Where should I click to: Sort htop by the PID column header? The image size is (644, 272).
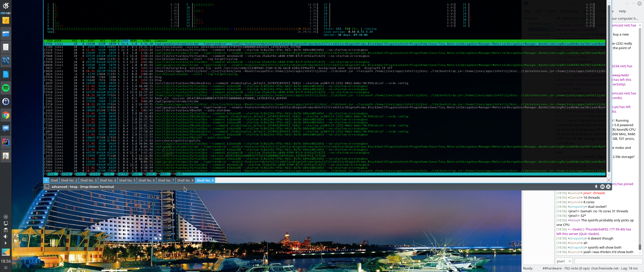pyautogui.click(x=50, y=41)
